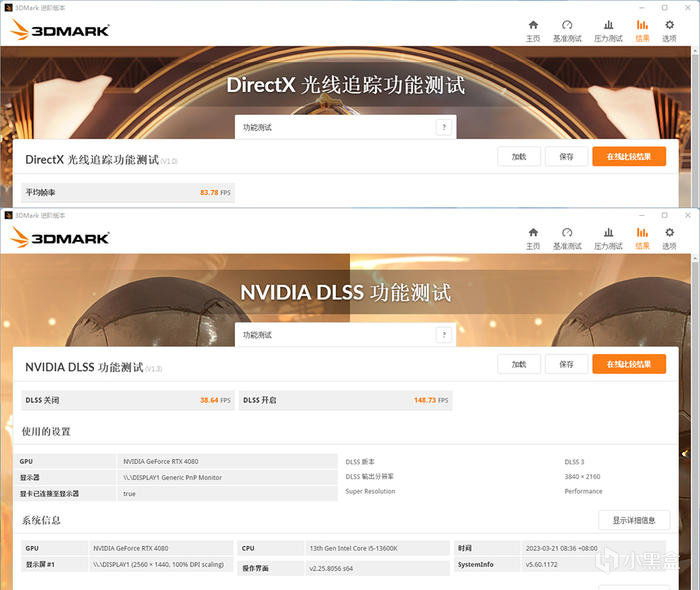Click NVIDIA GeForce RTX 4080 in settings used

161,461
